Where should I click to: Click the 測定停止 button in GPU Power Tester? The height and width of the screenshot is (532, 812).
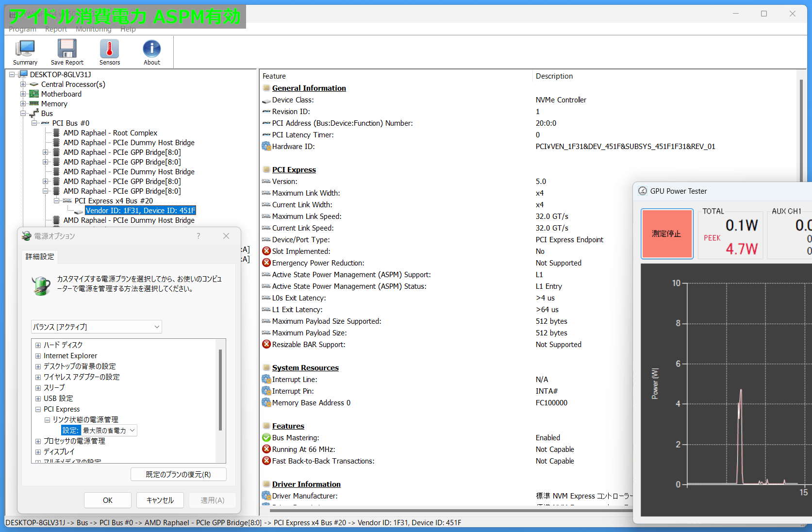click(x=667, y=233)
